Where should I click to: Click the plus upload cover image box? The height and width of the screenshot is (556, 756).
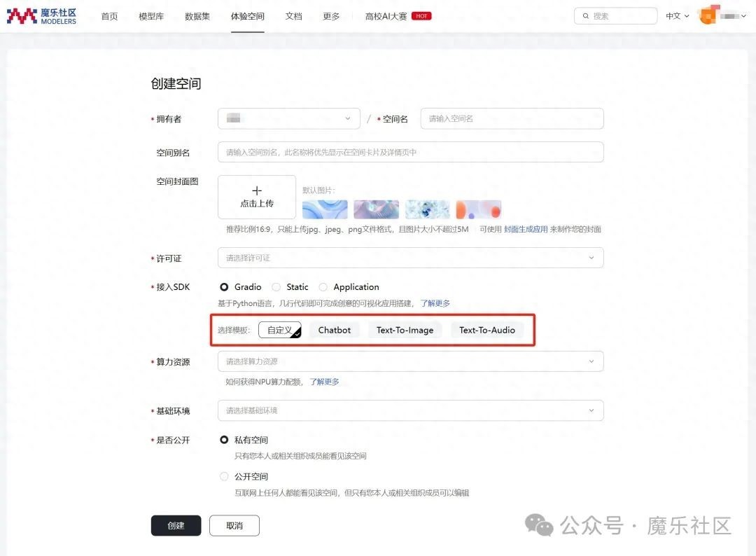click(x=257, y=197)
